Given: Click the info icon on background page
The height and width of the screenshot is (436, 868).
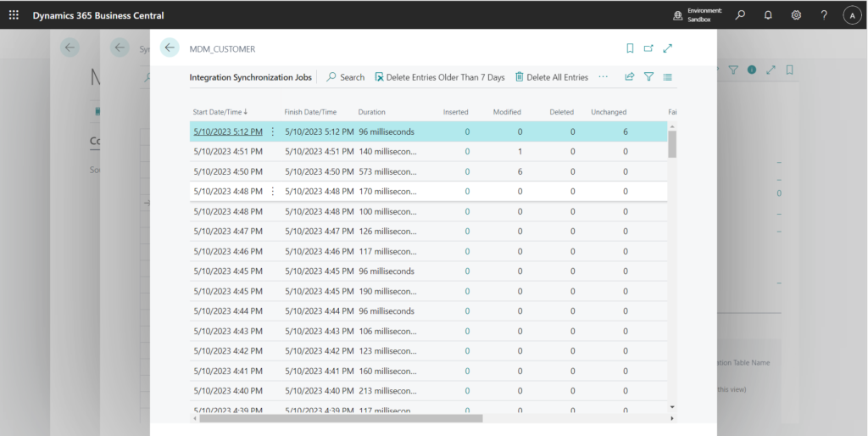Looking at the screenshot, I should tap(752, 70).
